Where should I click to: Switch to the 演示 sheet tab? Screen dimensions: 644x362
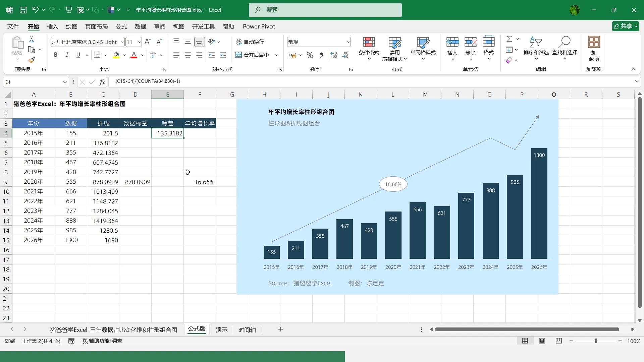coord(221,330)
